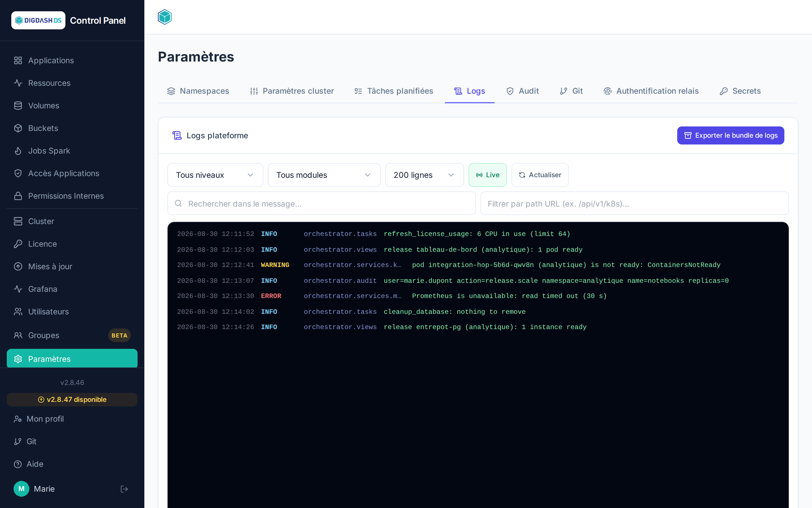812x508 pixels.
Task: Open the Volumes section
Action: point(72,106)
